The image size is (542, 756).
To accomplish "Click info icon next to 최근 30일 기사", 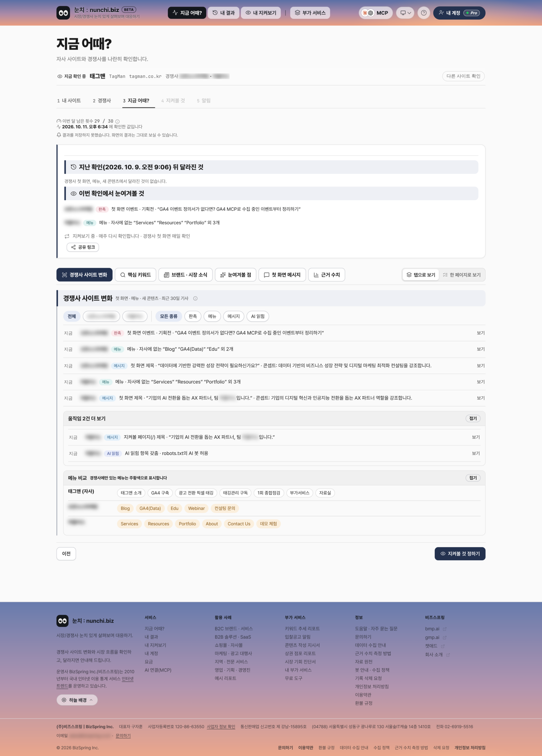I will pyautogui.click(x=195, y=298).
